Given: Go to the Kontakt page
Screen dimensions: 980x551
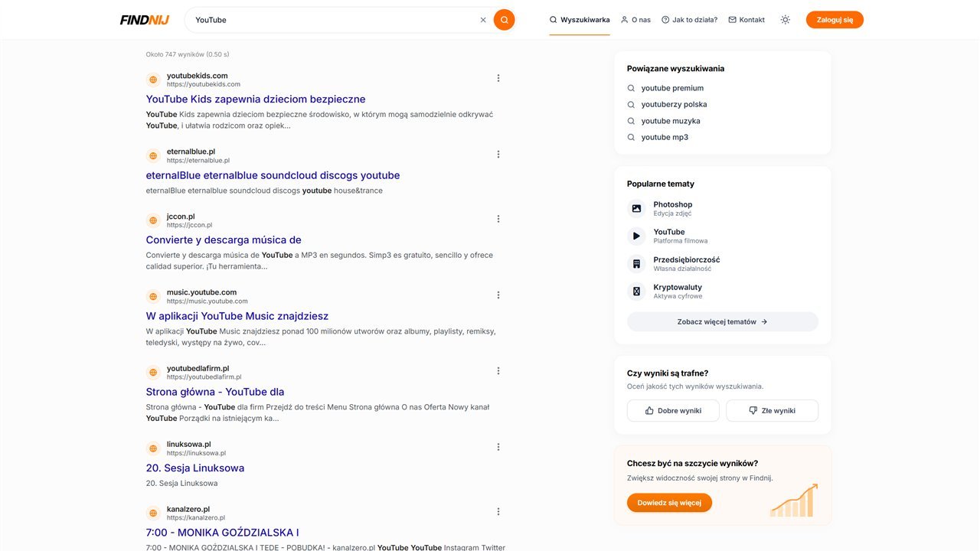Looking at the screenshot, I should pos(746,20).
